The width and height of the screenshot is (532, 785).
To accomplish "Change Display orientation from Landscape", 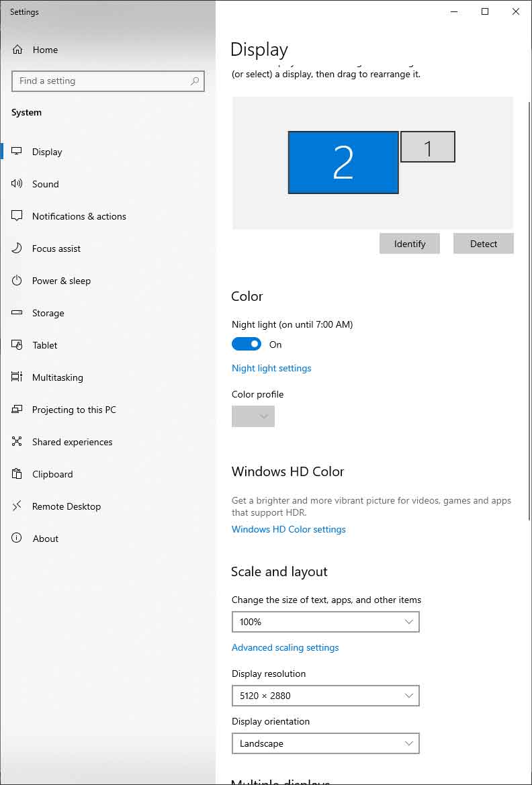I will pyautogui.click(x=325, y=743).
